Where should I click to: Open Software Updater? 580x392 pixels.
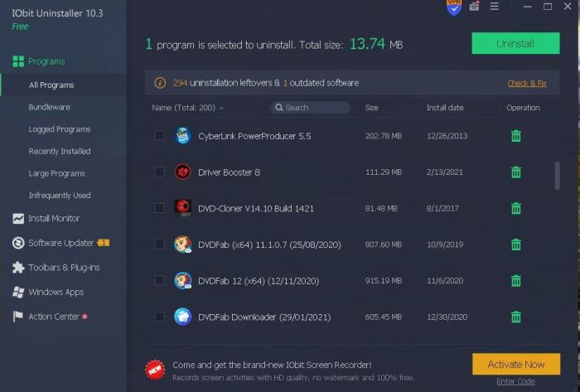click(x=53, y=243)
